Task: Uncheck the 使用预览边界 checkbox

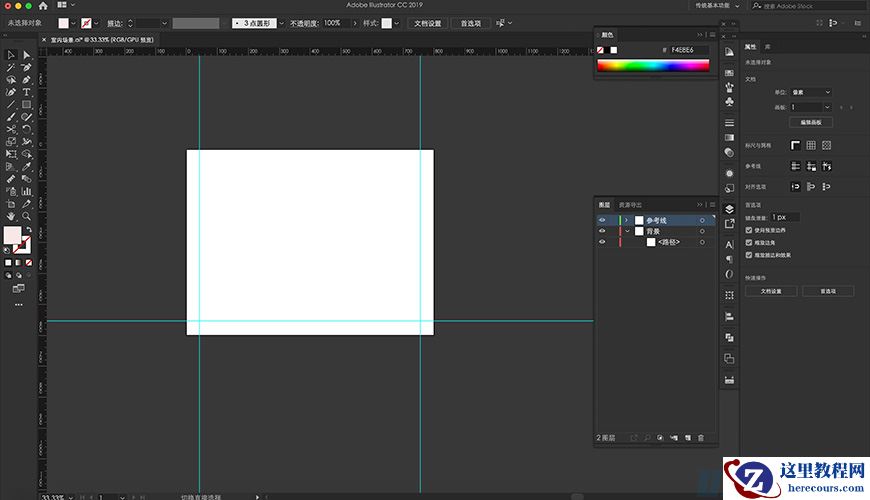Action: pyautogui.click(x=750, y=231)
